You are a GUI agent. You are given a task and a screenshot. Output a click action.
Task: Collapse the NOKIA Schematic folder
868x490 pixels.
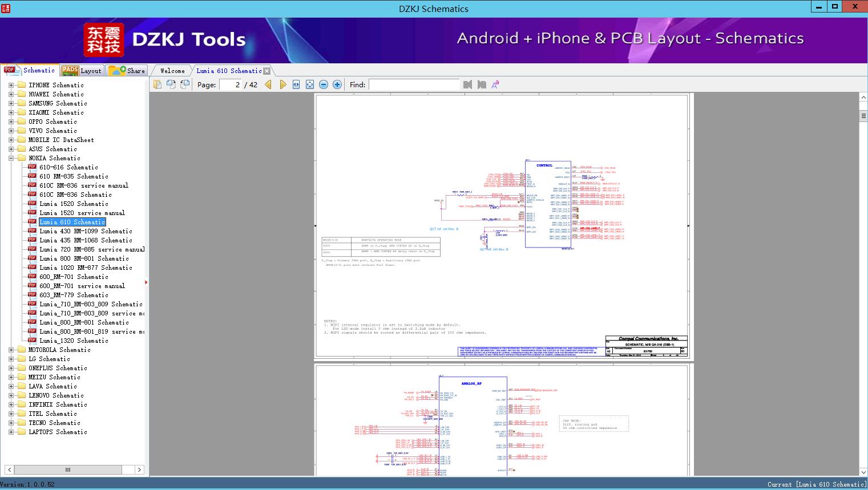(x=11, y=158)
